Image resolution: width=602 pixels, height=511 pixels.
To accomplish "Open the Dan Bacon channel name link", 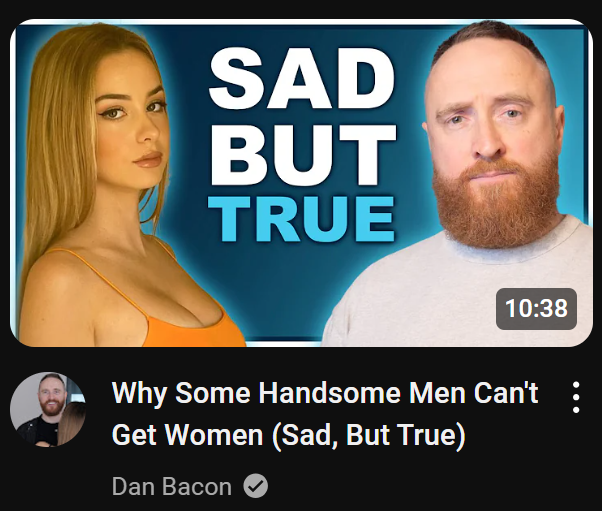I will tap(172, 486).
